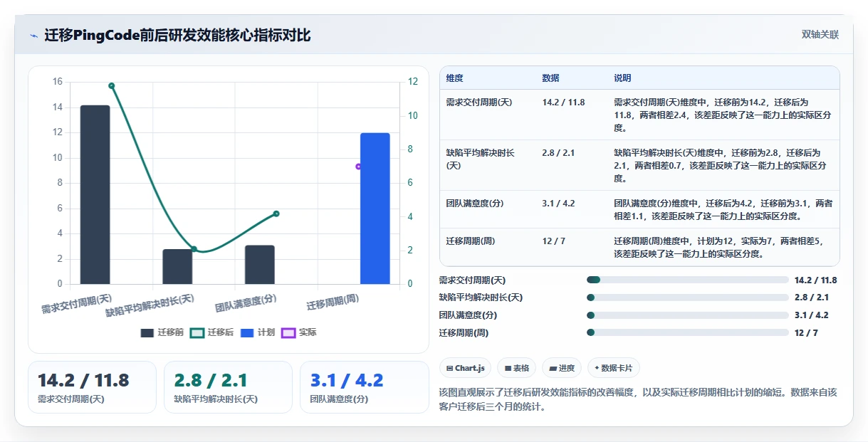This screenshot has width=868, height=442.
Task: Click x-axis label 团队满意度(分) in chart
Action: [x=246, y=303]
